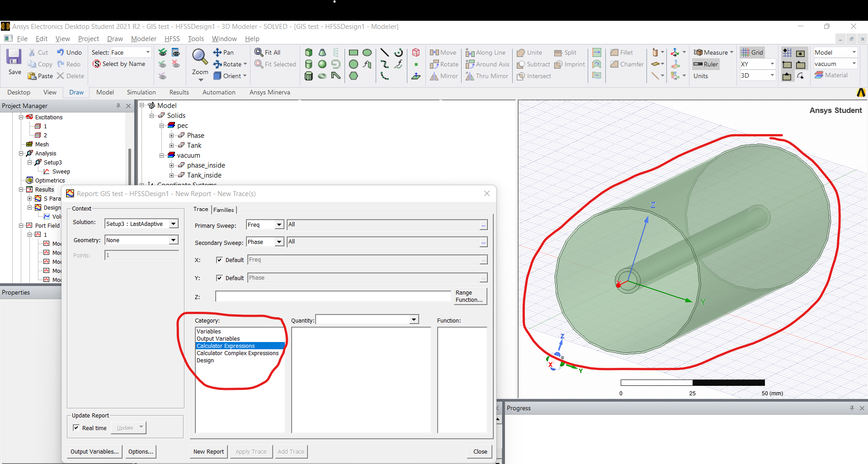Click the Options button
Viewport: 868px width, 464px height.
pyautogui.click(x=141, y=451)
